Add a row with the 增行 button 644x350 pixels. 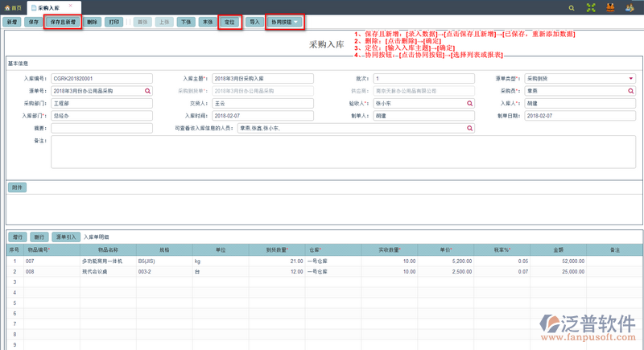(x=17, y=237)
